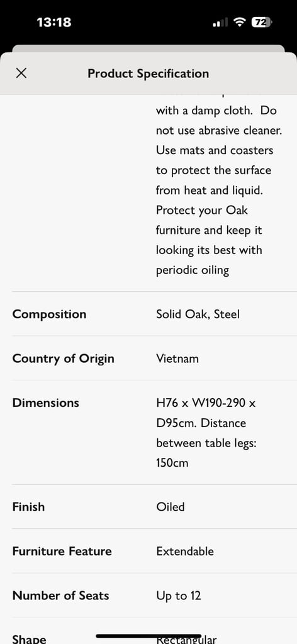Tap the periodic oiling care instruction text
The image size is (297, 644).
point(193,270)
